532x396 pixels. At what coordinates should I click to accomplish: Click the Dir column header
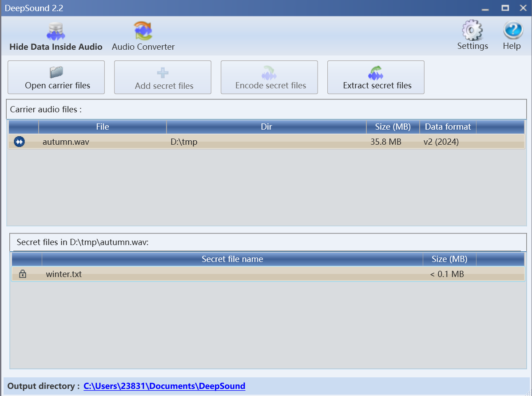pyautogui.click(x=266, y=127)
